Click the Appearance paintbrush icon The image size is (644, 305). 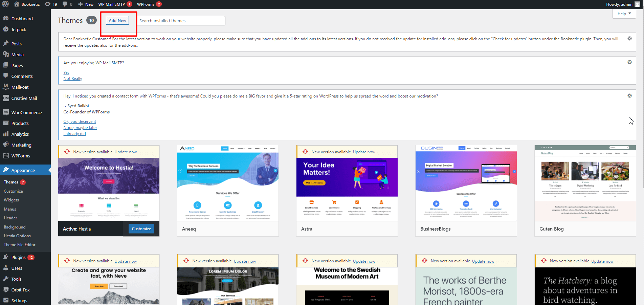pyautogui.click(x=6, y=170)
